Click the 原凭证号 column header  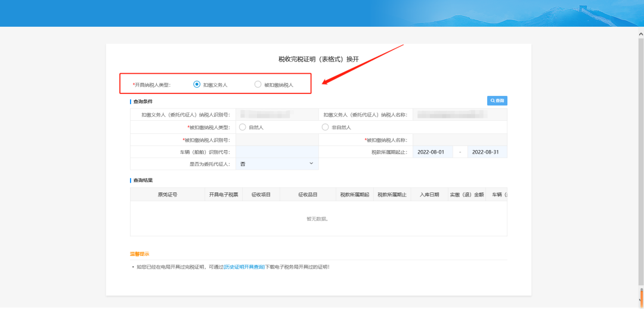click(168, 195)
